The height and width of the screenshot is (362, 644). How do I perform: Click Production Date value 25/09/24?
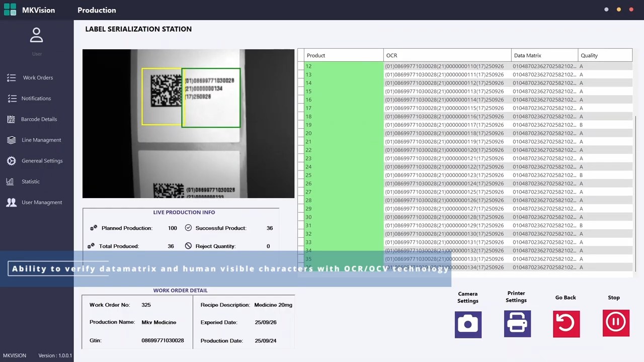pyautogui.click(x=265, y=340)
